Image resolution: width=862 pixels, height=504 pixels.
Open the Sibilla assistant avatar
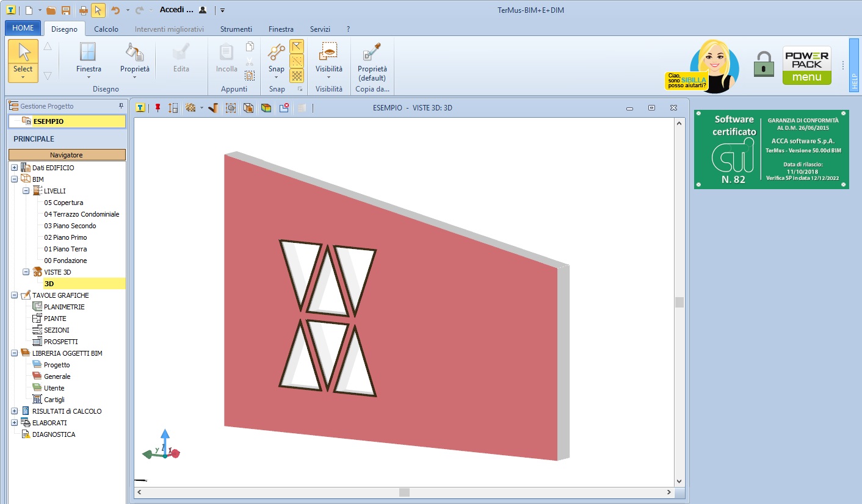click(713, 66)
